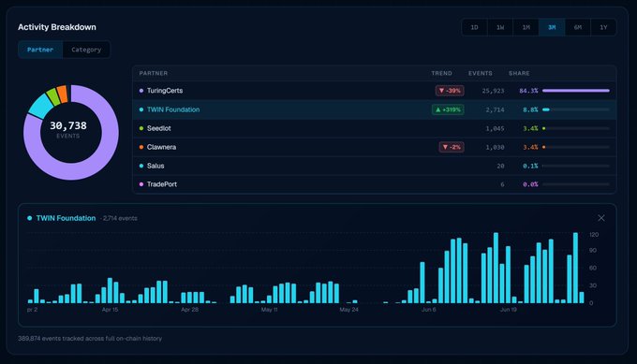The width and height of the screenshot is (637, 364).
Task: Click the May 24 axis label
Action: coord(349,310)
